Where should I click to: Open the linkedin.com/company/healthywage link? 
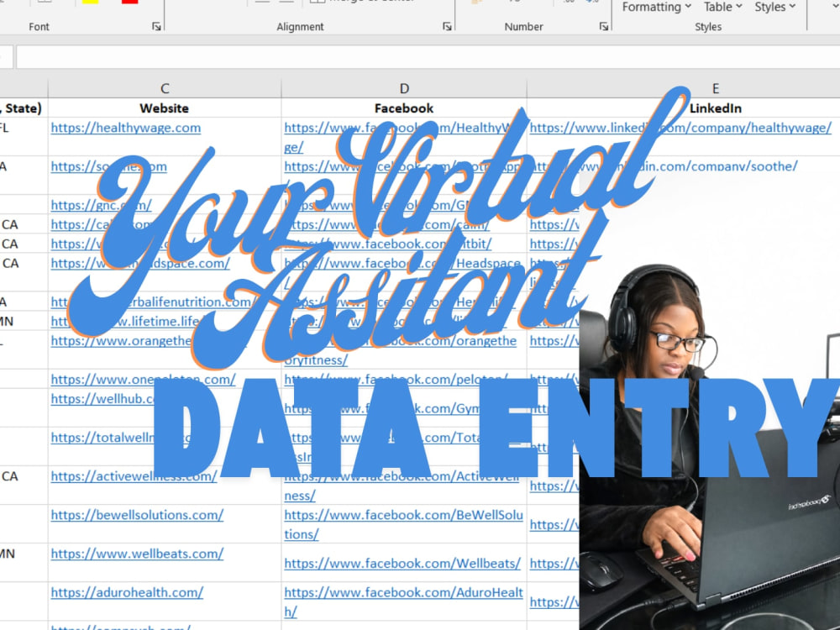[x=680, y=128]
